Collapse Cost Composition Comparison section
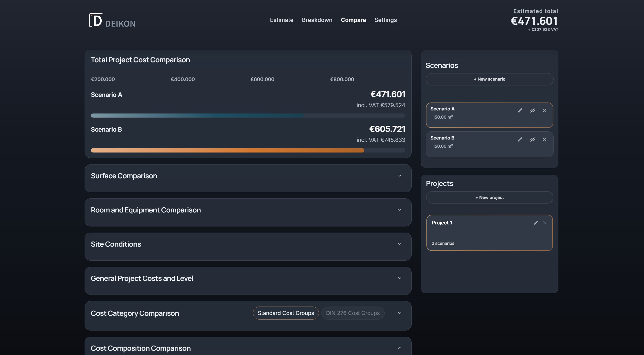644x355 pixels. tap(399, 348)
